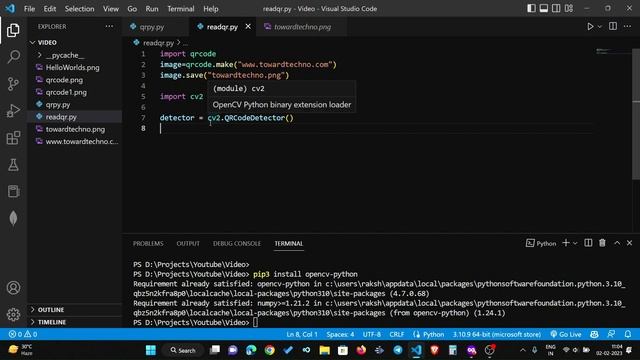Switch to towardtechno.png editor tab
This screenshot has height=360, width=640.
tap(302, 27)
